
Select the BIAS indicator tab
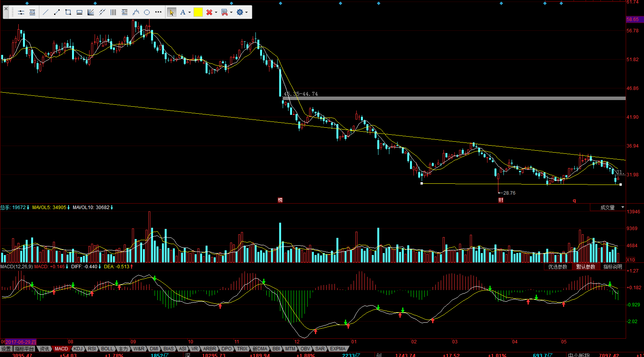click(x=169, y=349)
